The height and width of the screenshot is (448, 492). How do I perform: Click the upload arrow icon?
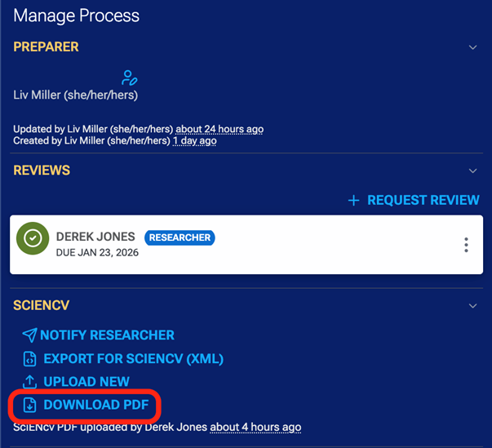click(x=29, y=381)
